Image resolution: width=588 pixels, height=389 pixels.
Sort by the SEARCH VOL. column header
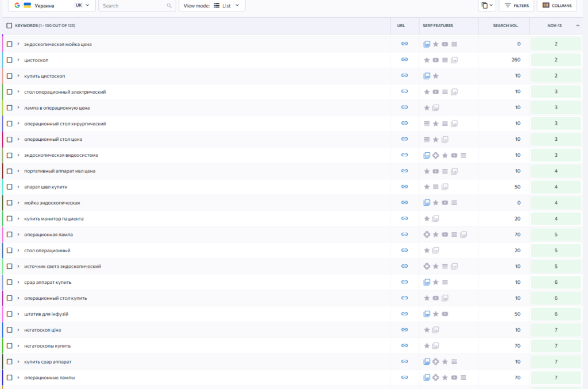505,25
